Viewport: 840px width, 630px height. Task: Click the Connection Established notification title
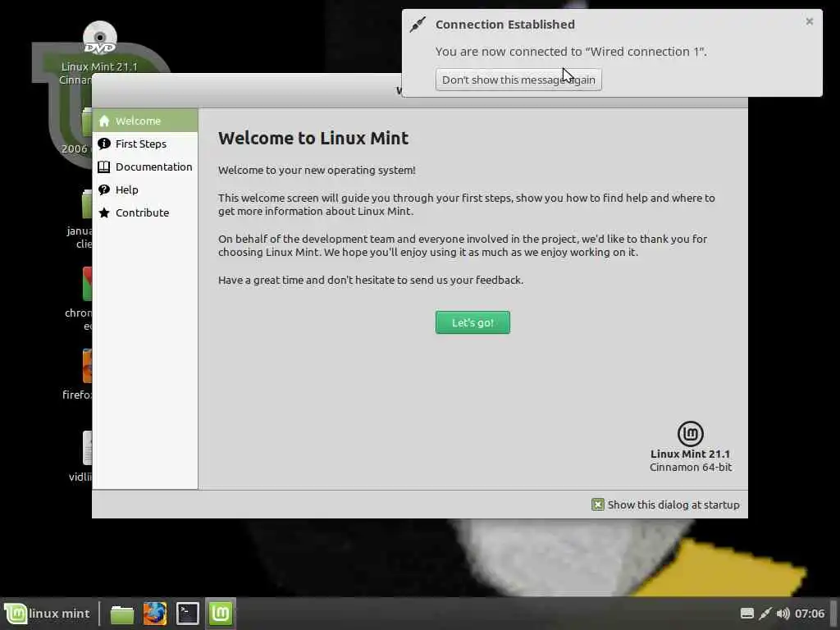[x=505, y=25]
